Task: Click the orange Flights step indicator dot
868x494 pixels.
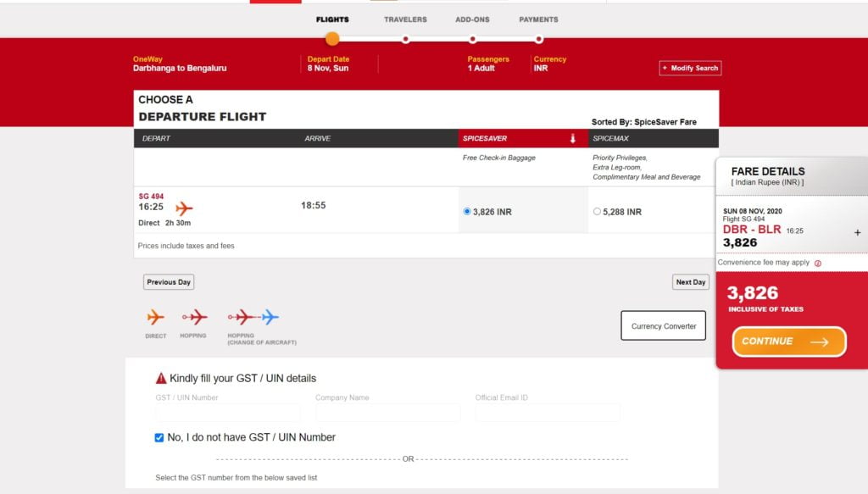Action: click(332, 38)
